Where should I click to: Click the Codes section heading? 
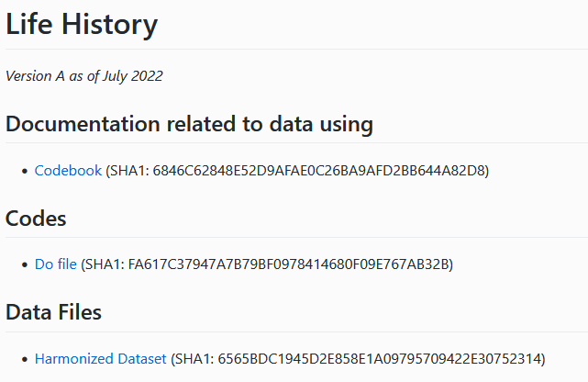36,219
